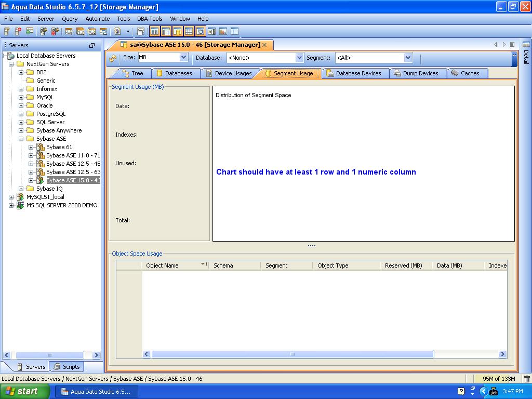Sort by Object Name column header
532x399 pixels.
(x=176, y=265)
